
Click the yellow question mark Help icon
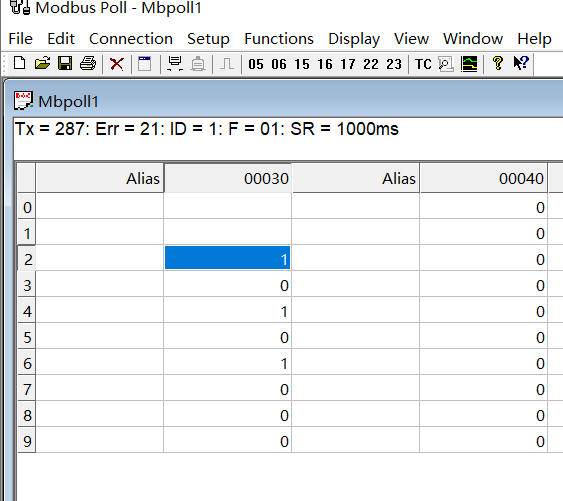pos(498,64)
